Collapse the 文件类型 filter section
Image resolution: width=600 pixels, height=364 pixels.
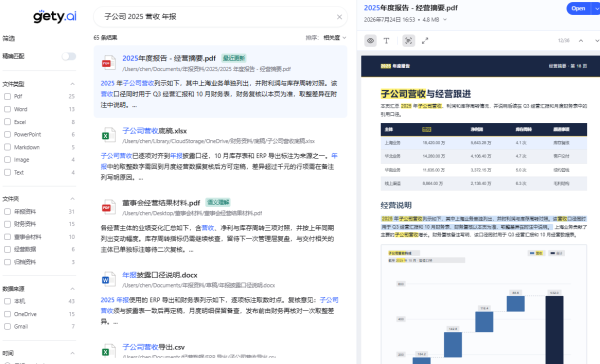click(x=72, y=84)
